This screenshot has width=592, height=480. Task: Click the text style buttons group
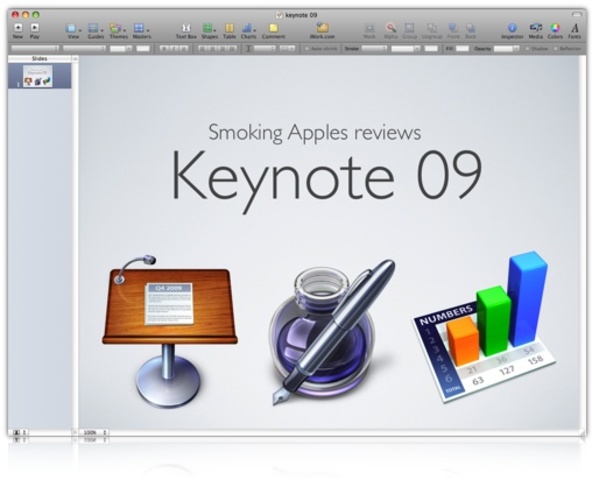click(x=174, y=48)
